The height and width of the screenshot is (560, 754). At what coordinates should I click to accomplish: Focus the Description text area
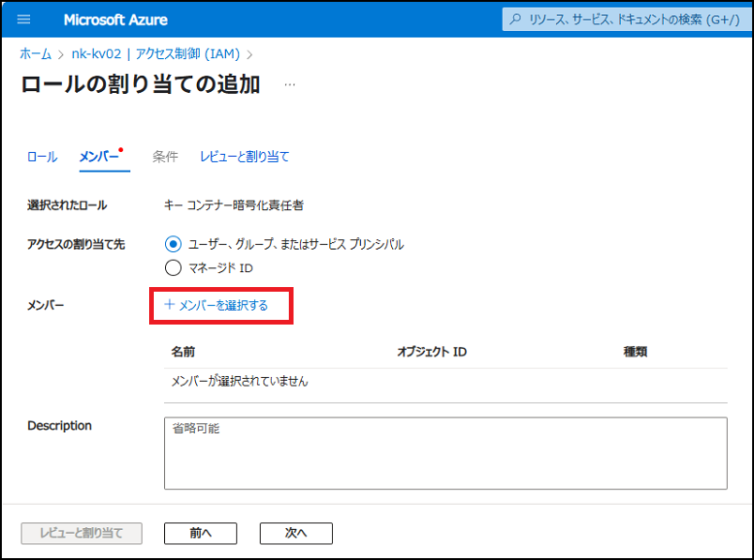pos(445,453)
